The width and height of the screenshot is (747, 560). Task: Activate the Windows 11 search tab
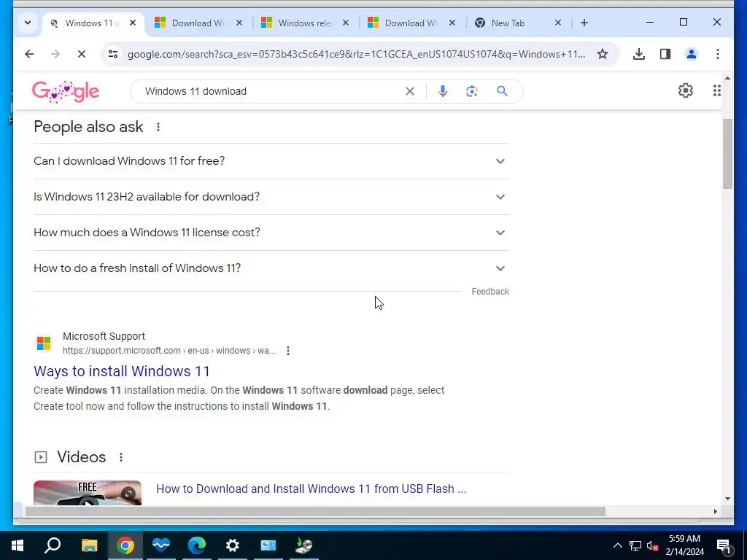[93, 23]
